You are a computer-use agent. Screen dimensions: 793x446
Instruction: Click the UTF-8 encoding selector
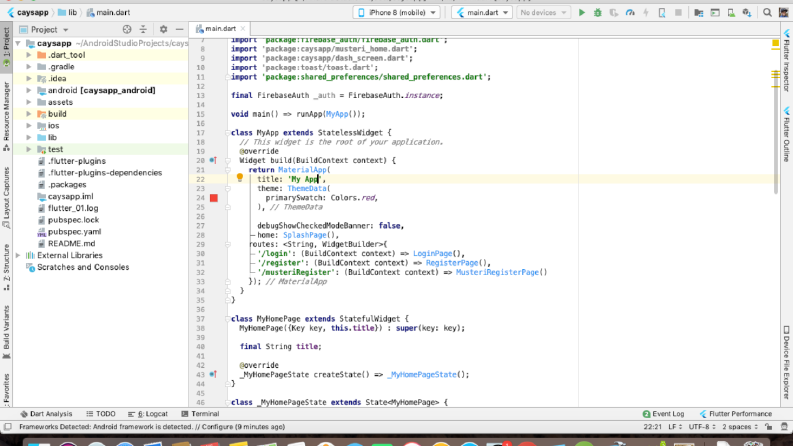702,427
